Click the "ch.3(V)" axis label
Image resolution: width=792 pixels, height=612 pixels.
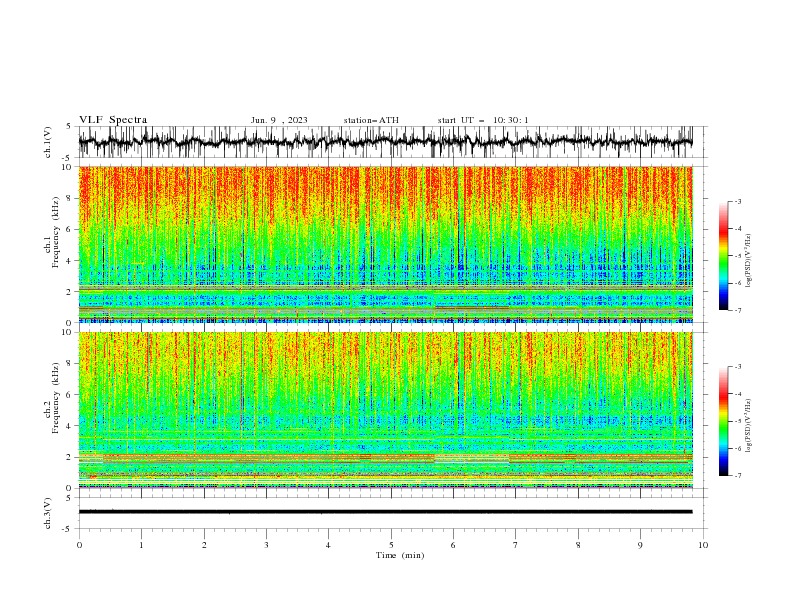pos(48,514)
